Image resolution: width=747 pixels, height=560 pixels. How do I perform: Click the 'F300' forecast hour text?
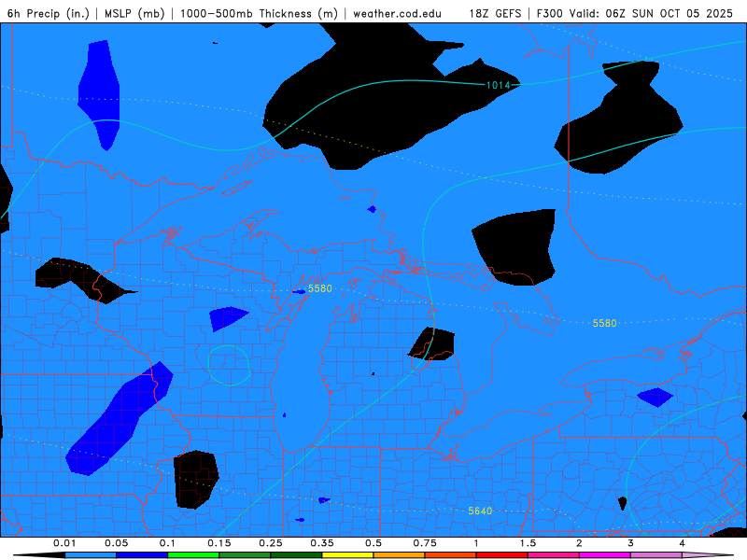click(549, 13)
